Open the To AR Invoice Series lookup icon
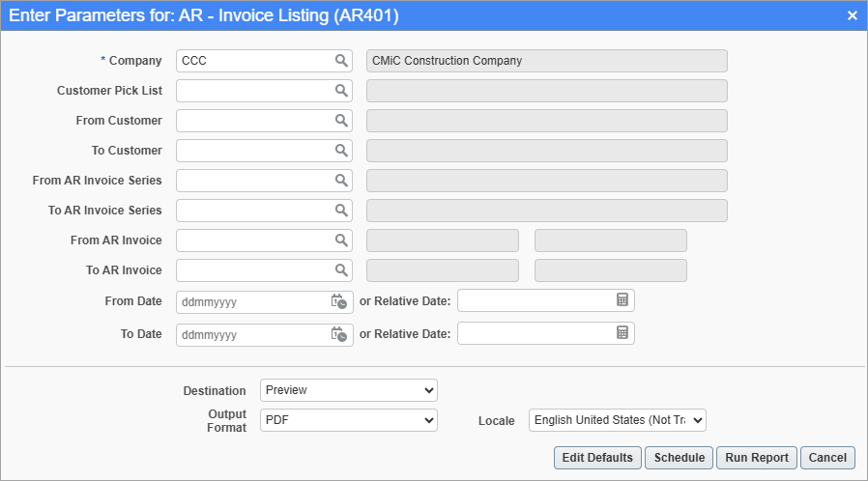The width and height of the screenshot is (868, 481). coord(341,211)
